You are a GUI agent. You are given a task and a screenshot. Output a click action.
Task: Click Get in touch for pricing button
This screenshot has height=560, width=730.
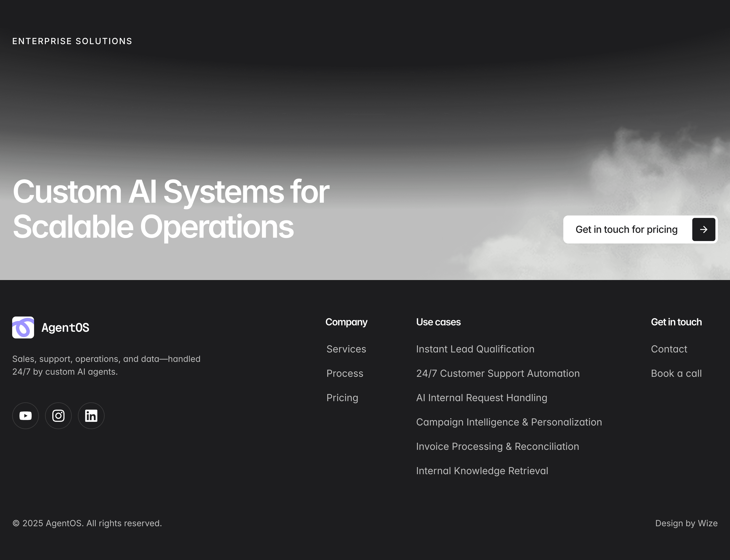tap(626, 229)
